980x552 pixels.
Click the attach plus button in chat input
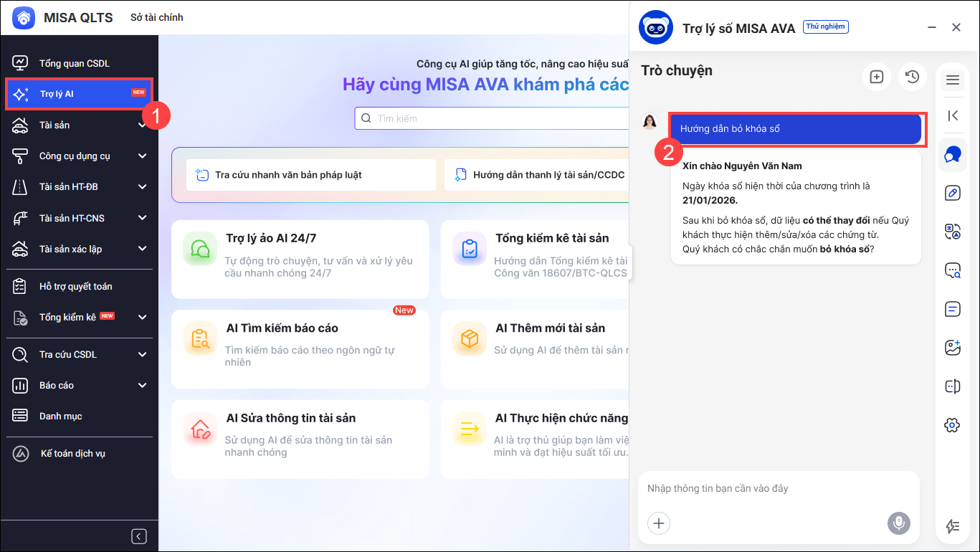659,523
